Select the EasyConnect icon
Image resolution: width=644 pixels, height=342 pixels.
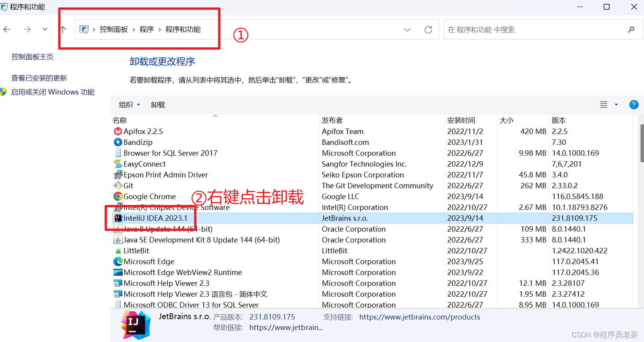(118, 164)
